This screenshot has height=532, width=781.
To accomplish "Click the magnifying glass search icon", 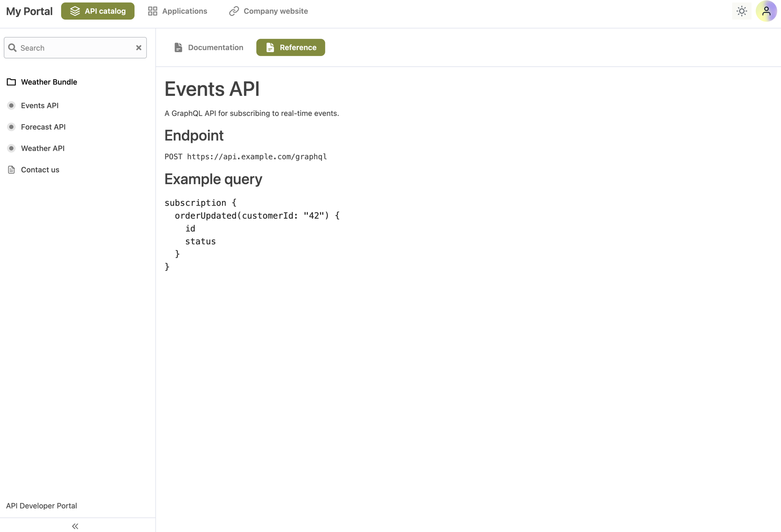I will tap(13, 48).
